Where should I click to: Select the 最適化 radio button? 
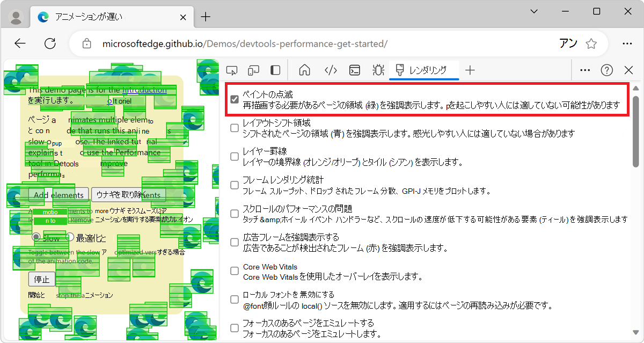[x=70, y=236]
